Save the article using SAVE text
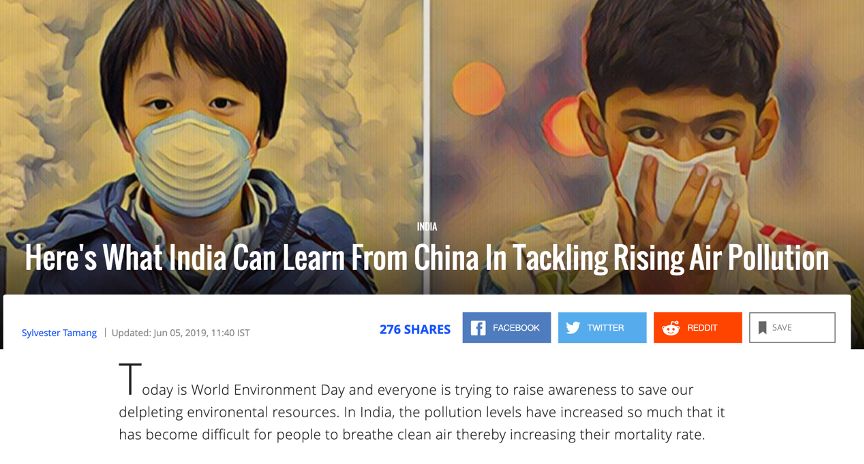Screen dimensions: 864x464 click(x=782, y=328)
